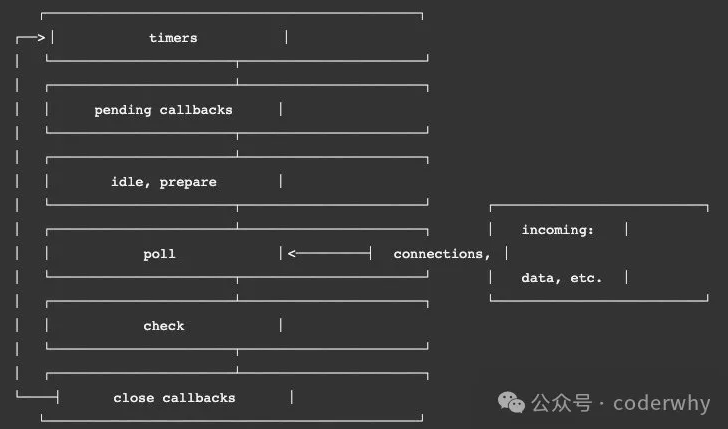Select the check phase label
The image size is (728, 429).
tap(164, 326)
